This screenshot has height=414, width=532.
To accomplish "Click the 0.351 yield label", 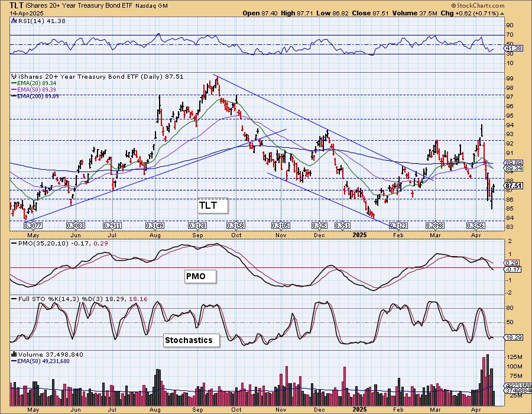I will coord(342,225).
